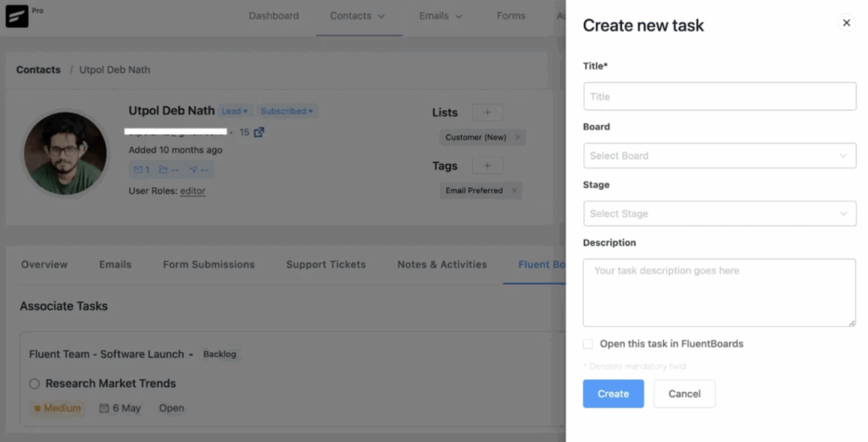
Task: Open the external link icon beside 15
Action: tap(259, 132)
